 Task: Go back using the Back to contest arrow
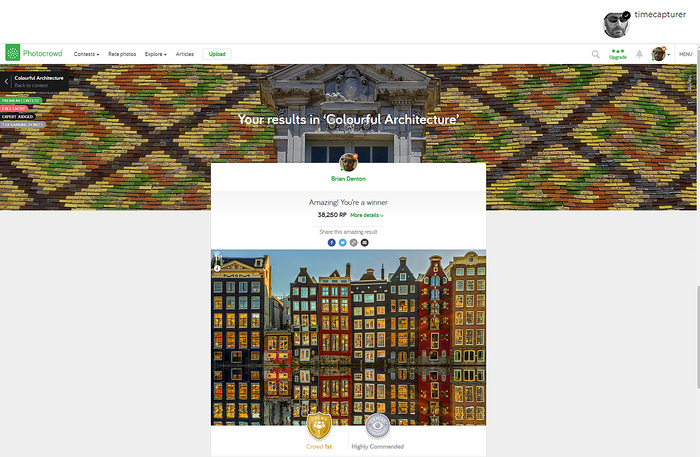6,81
